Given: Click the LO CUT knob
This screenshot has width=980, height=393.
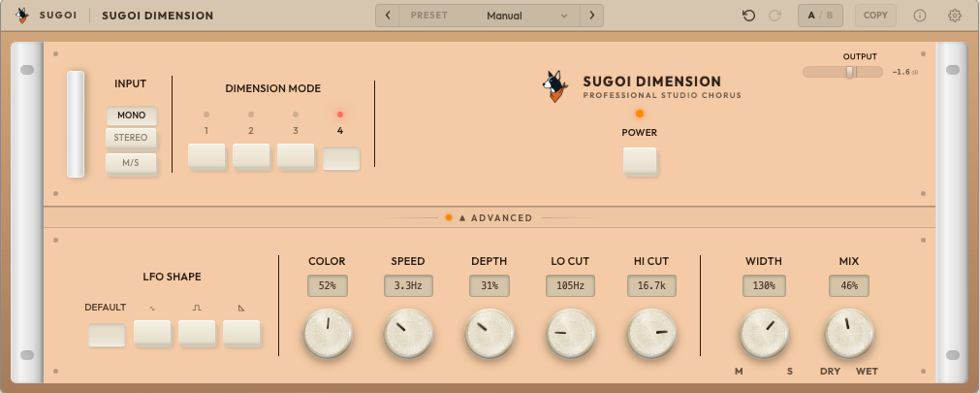Looking at the screenshot, I should tap(571, 334).
